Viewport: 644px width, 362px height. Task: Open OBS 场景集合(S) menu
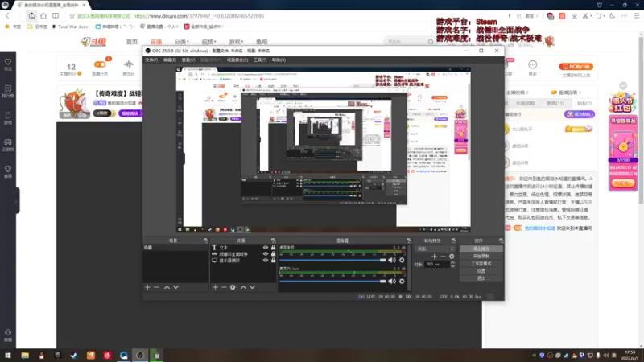pyautogui.click(x=237, y=60)
